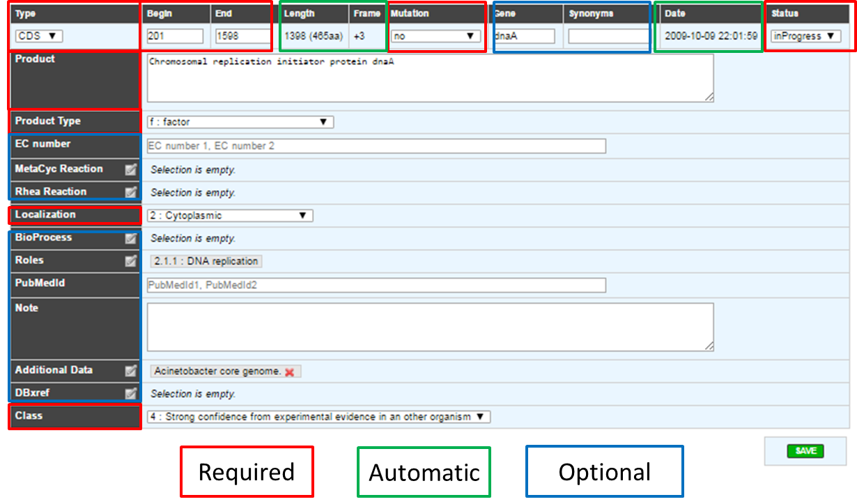Click the Acinetobacter core genome tag text
Image resolution: width=857 pixels, height=504 pixels.
click(x=217, y=372)
